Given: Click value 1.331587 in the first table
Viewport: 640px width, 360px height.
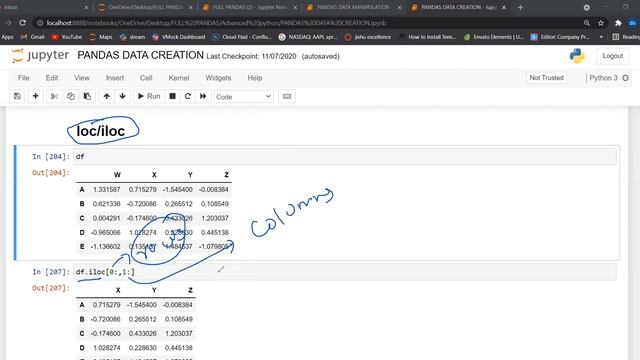Looking at the screenshot, I should coord(107,189).
